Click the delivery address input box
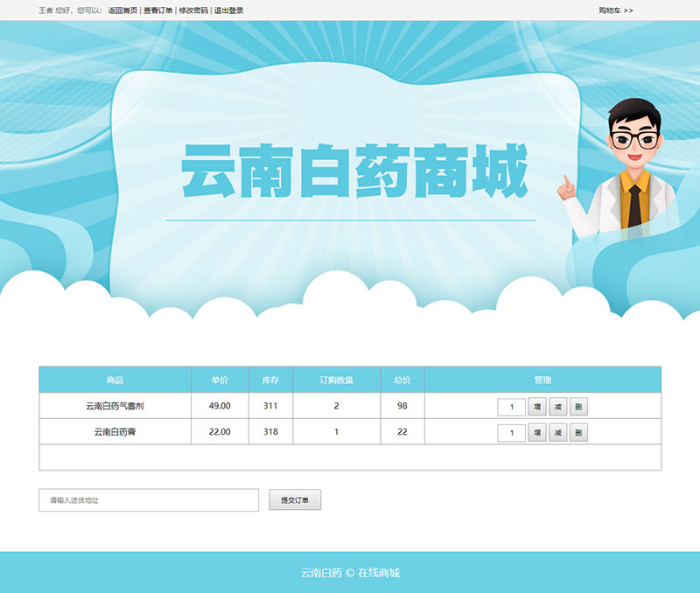 point(149,500)
